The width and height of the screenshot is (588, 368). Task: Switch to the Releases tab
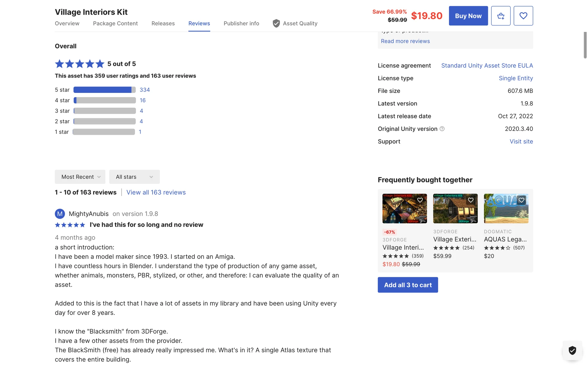tap(163, 23)
